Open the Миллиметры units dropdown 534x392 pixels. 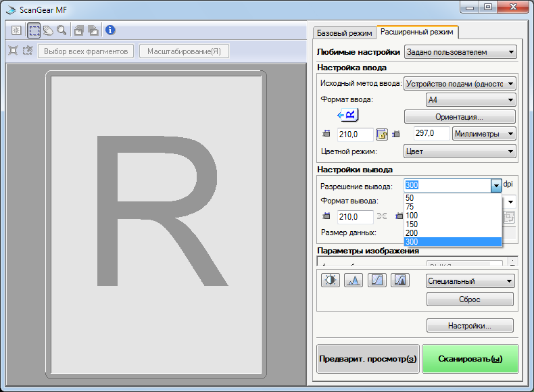(484, 134)
